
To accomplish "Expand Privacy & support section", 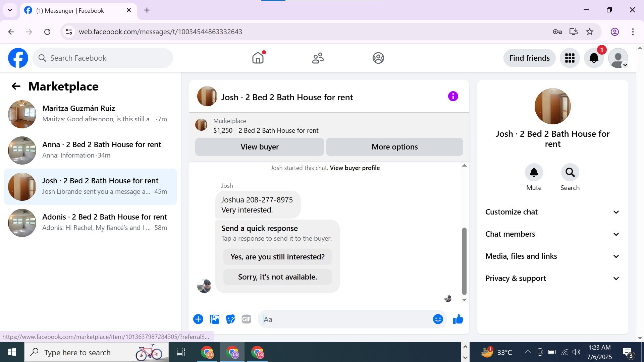I will (x=552, y=278).
